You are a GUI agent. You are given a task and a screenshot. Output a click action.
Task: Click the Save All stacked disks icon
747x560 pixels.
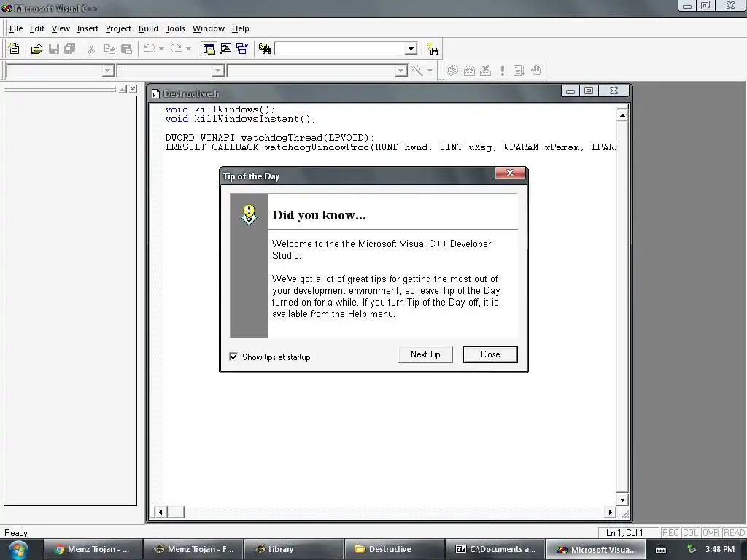click(x=70, y=49)
